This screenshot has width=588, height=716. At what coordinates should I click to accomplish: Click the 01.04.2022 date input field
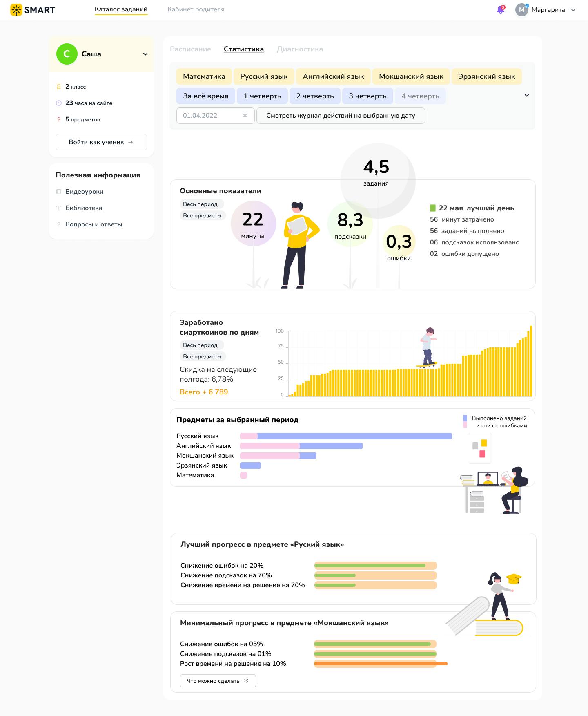pyautogui.click(x=216, y=116)
